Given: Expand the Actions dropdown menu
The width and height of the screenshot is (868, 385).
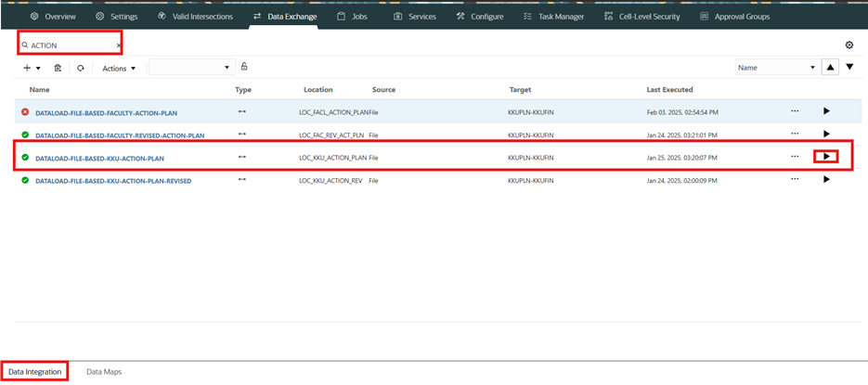Looking at the screenshot, I should click(x=119, y=68).
